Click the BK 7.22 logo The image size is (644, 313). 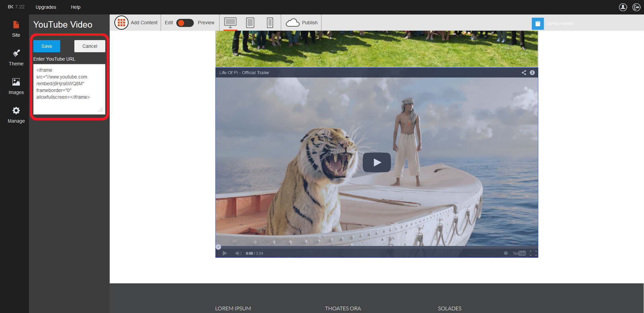click(x=16, y=7)
